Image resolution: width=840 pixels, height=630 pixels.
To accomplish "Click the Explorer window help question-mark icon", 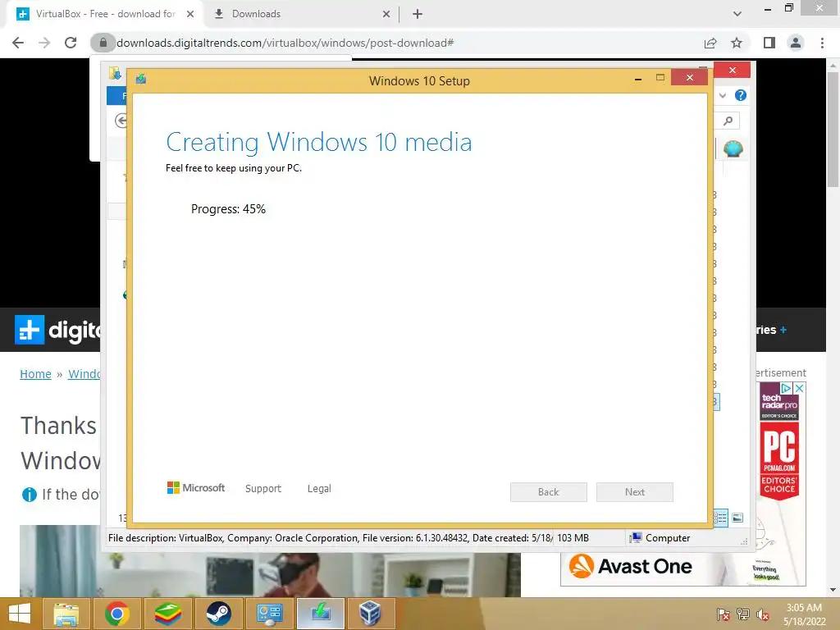I will [741, 95].
